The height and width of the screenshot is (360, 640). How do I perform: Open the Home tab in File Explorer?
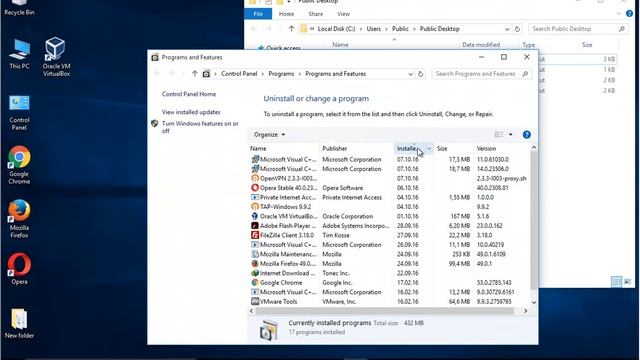286,14
